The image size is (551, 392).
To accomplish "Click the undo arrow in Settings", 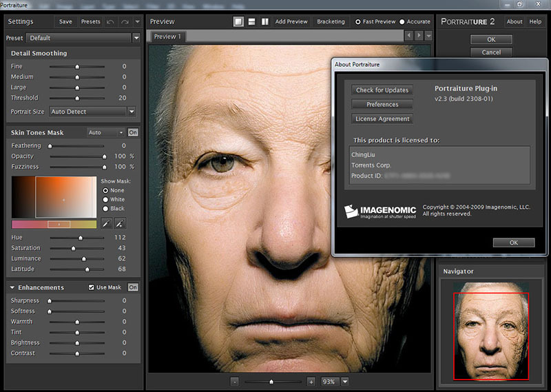I will 110,22.
